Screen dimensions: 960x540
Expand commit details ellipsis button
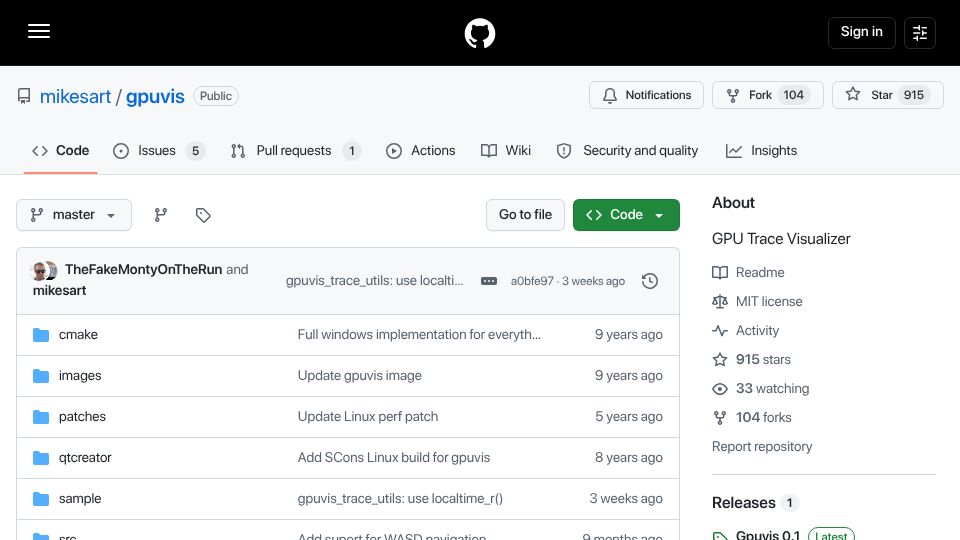[x=489, y=281]
